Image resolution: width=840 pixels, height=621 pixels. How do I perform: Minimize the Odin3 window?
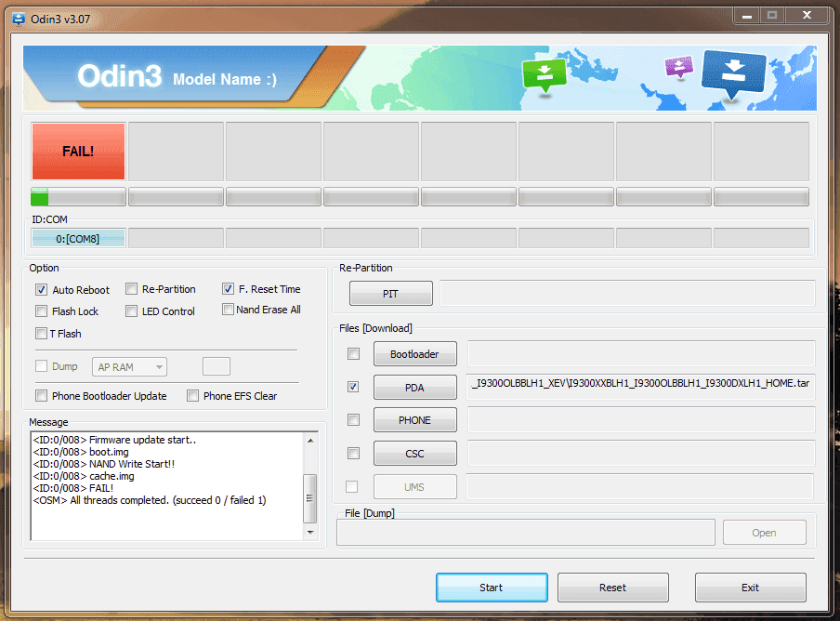pos(747,16)
